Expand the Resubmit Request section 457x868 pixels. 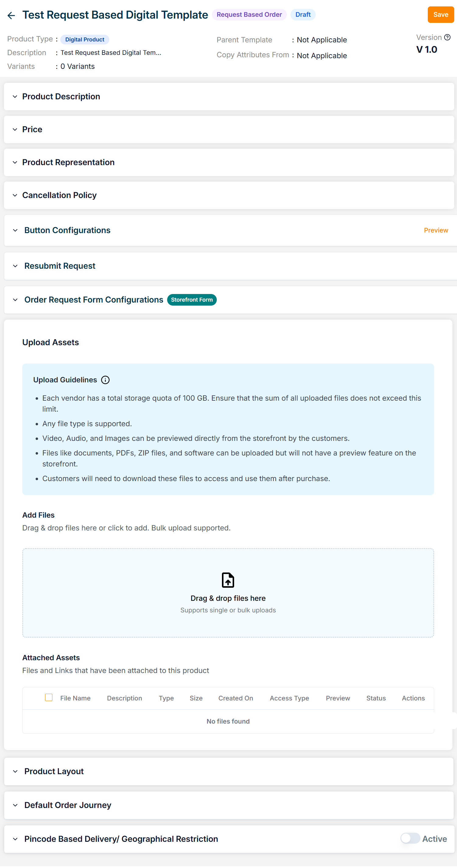click(x=16, y=266)
